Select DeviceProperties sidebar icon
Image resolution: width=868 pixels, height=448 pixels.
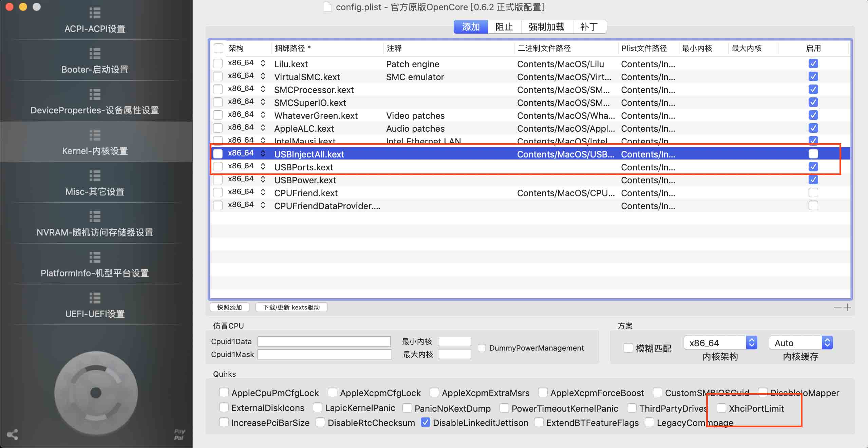(95, 94)
